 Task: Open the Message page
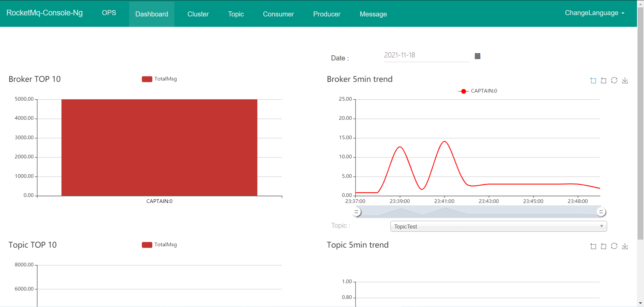(373, 14)
